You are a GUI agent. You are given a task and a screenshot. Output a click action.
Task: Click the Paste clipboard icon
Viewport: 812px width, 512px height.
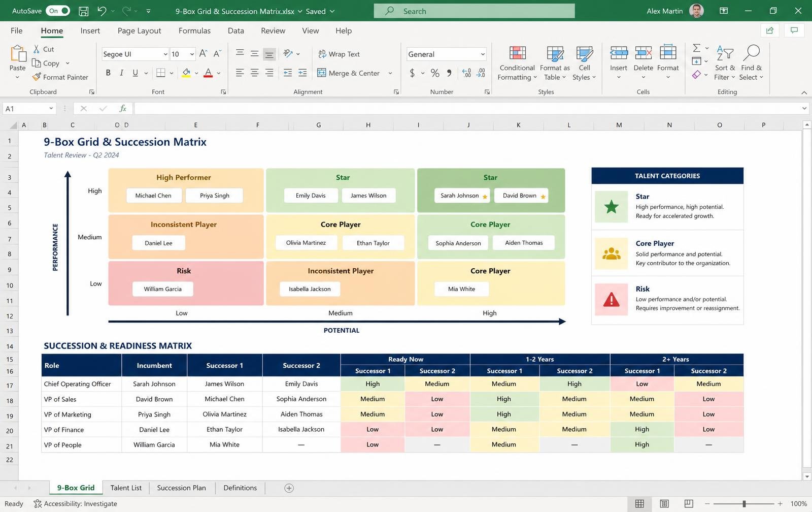coord(18,53)
